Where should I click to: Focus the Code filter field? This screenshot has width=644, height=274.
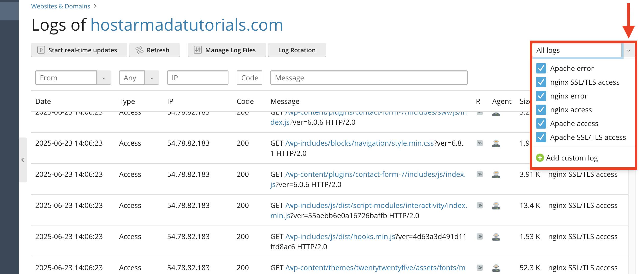(x=249, y=78)
